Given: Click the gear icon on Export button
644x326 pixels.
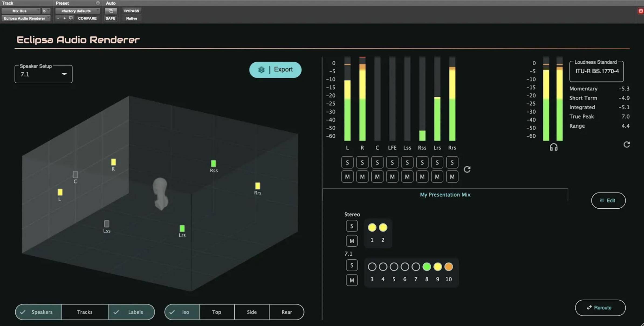Looking at the screenshot, I should tap(261, 70).
